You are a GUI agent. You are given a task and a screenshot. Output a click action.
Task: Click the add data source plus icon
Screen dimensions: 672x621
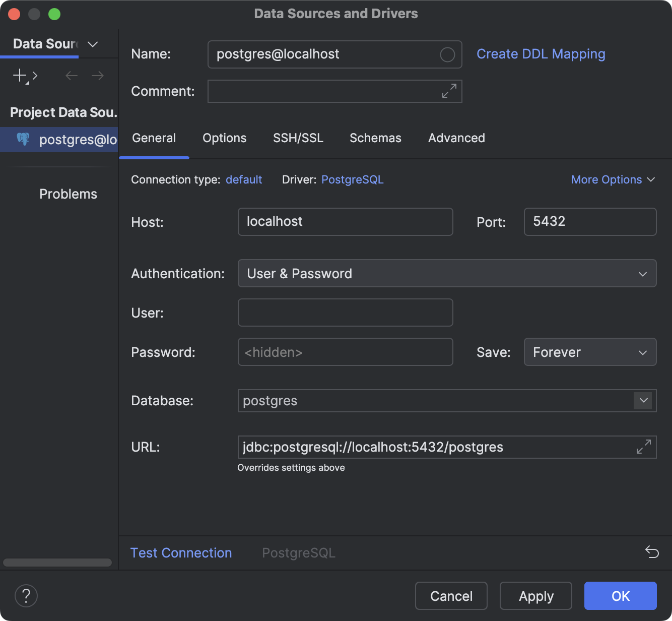19,76
